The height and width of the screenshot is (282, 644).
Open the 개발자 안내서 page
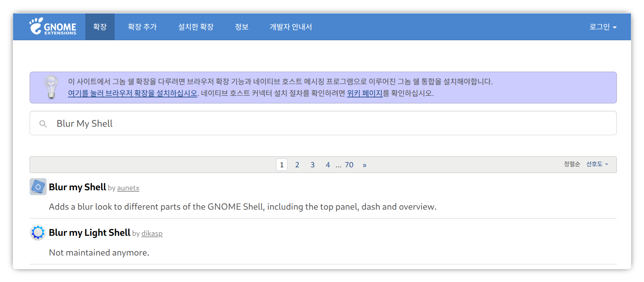pos(291,27)
